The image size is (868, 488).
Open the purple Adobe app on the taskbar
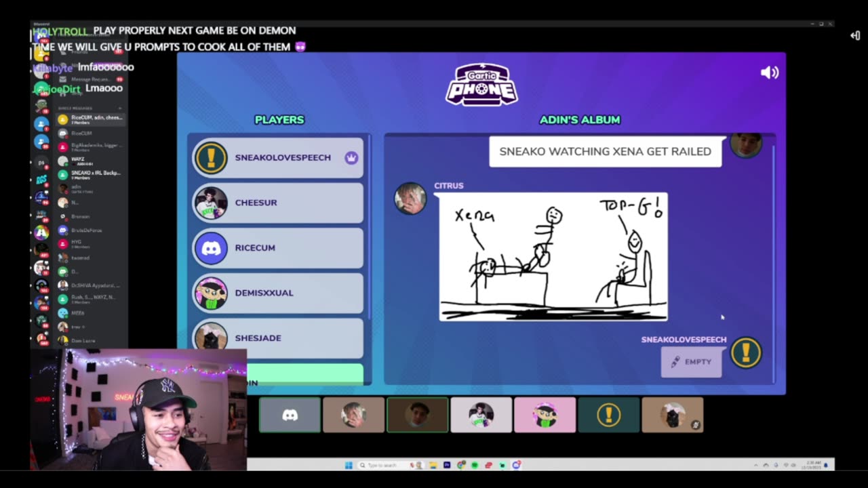tap(447, 465)
